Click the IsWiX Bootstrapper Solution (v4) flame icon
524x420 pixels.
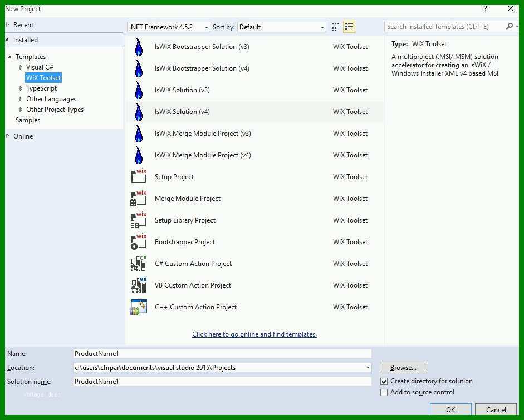[x=139, y=68]
